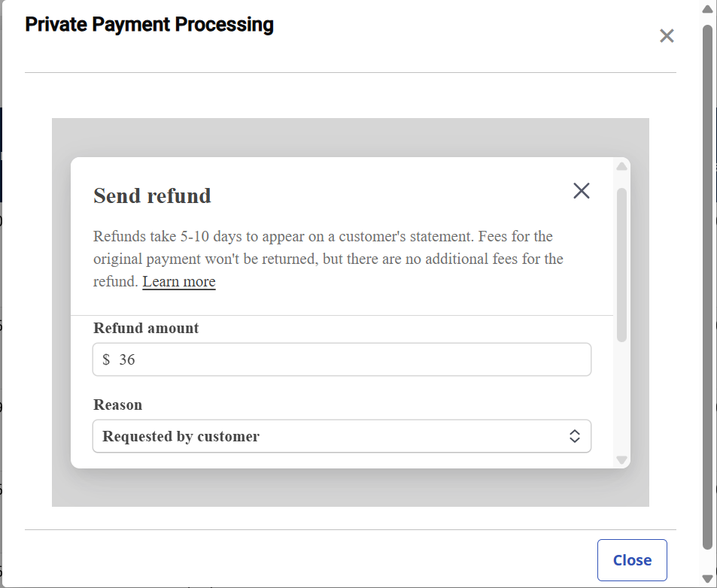Click the refund fees description paragraph
This screenshot has height=588, width=717.
point(328,259)
